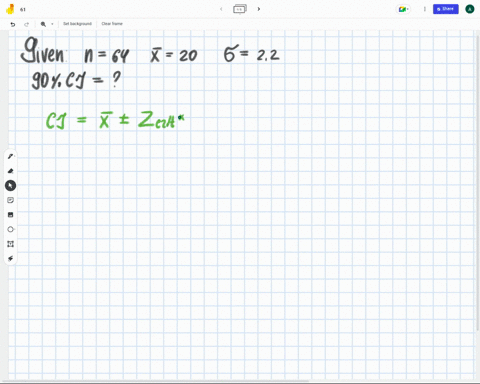Click the zoom magnifier icon

43,24
